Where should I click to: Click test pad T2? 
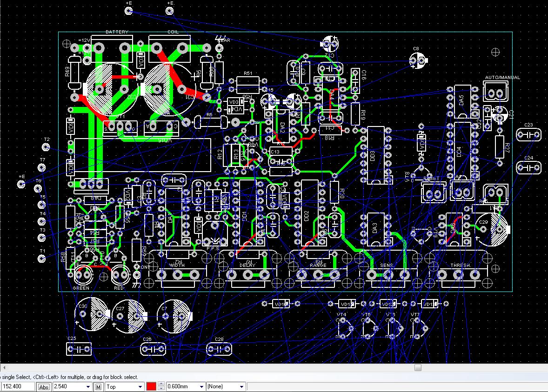(x=46, y=147)
